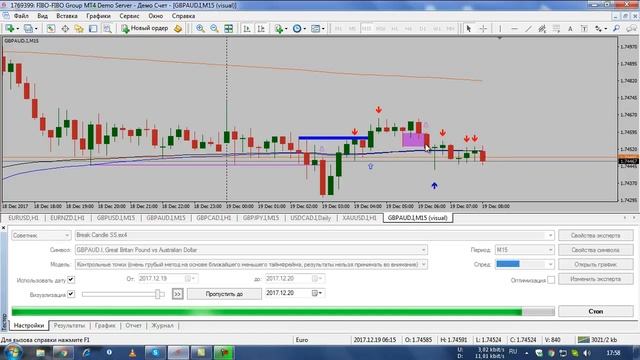The image size is (640, 360).
Task: Zoom in the chart
Action: click(x=200, y=29)
